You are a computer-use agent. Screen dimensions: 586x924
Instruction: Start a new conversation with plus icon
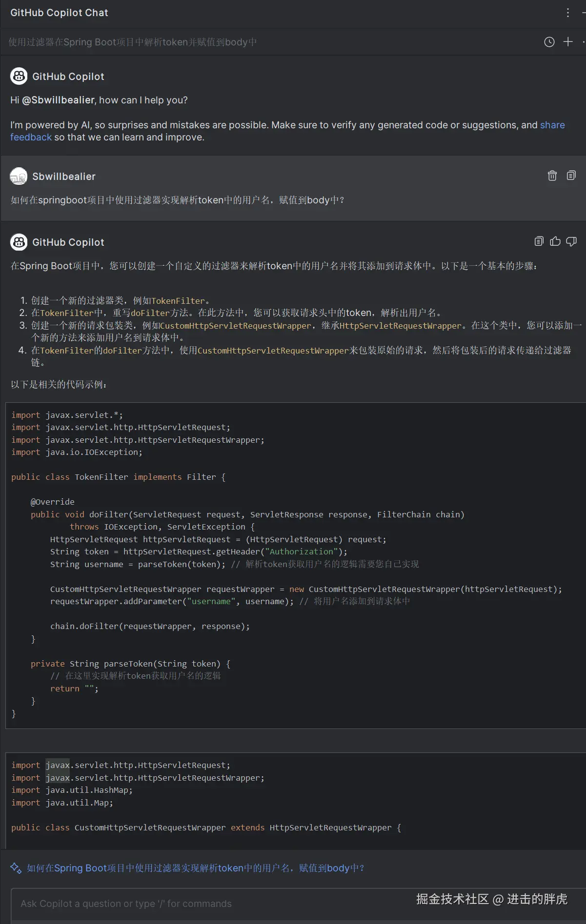tap(568, 42)
